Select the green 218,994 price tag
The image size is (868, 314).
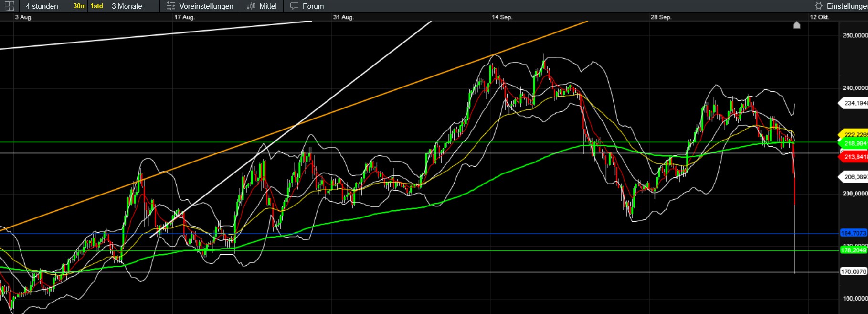coord(854,143)
